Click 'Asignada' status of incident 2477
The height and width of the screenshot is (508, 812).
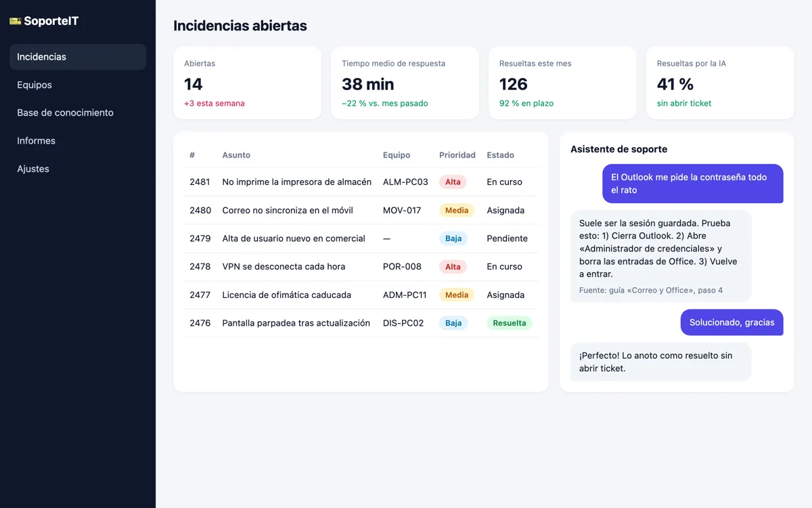pyautogui.click(x=505, y=295)
